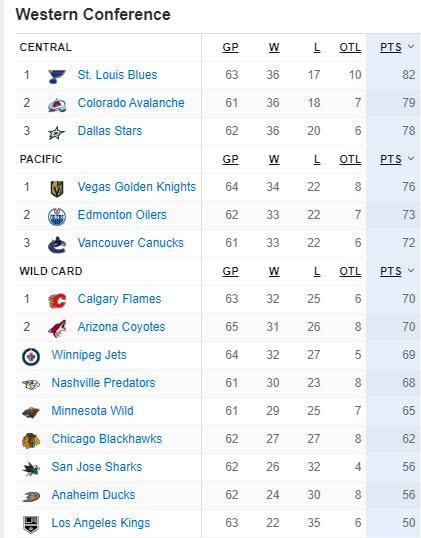Click the Colorado Avalanche logo icon
The height and width of the screenshot is (538, 421).
pyautogui.click(x=57, y=104)
